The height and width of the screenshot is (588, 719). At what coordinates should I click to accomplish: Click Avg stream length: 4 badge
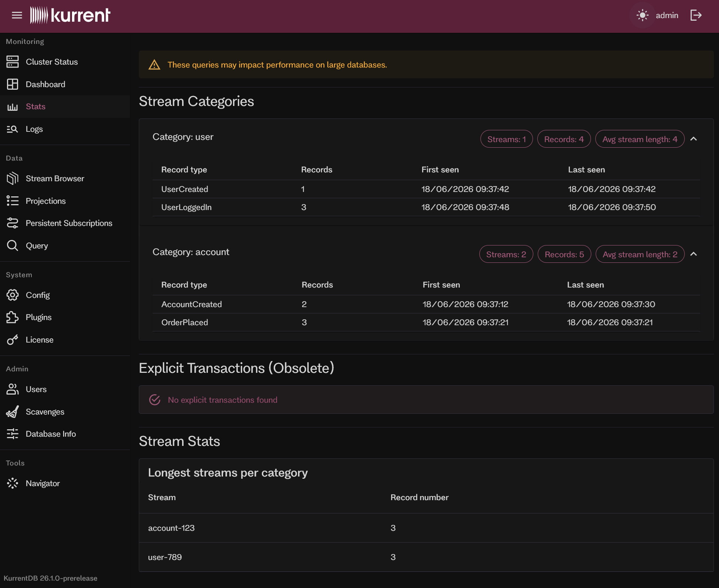tap(640, 139)
